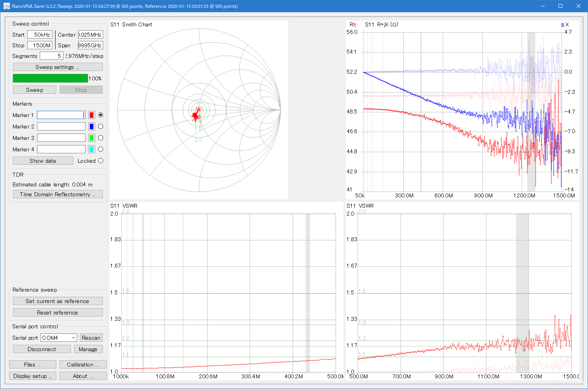Click the Marker 3 frequency field

61,138
